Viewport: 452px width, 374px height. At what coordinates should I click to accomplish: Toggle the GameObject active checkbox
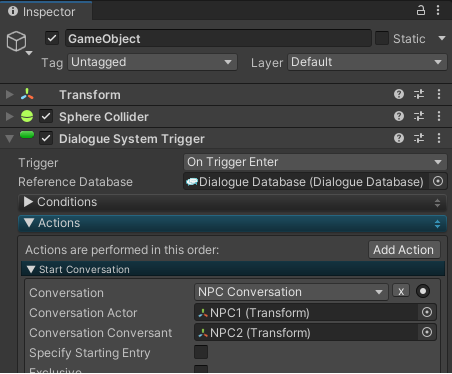tap(52, 38)
